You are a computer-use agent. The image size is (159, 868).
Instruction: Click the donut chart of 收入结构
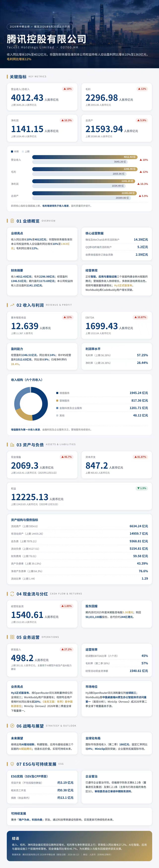[x=31, y=404]
